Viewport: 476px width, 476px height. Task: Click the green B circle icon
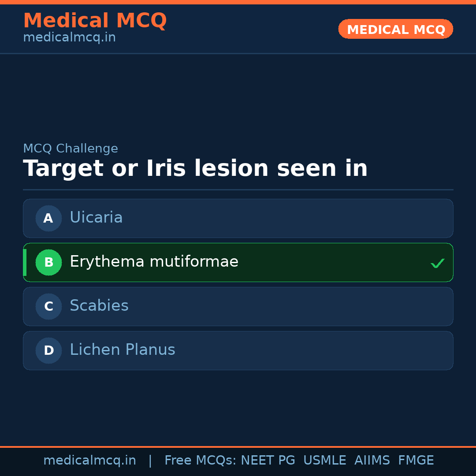(48, 262)
